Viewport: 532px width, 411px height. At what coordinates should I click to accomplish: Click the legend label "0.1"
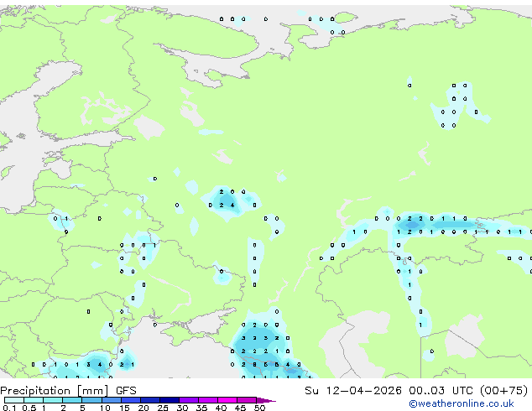(x=9, y=408)
